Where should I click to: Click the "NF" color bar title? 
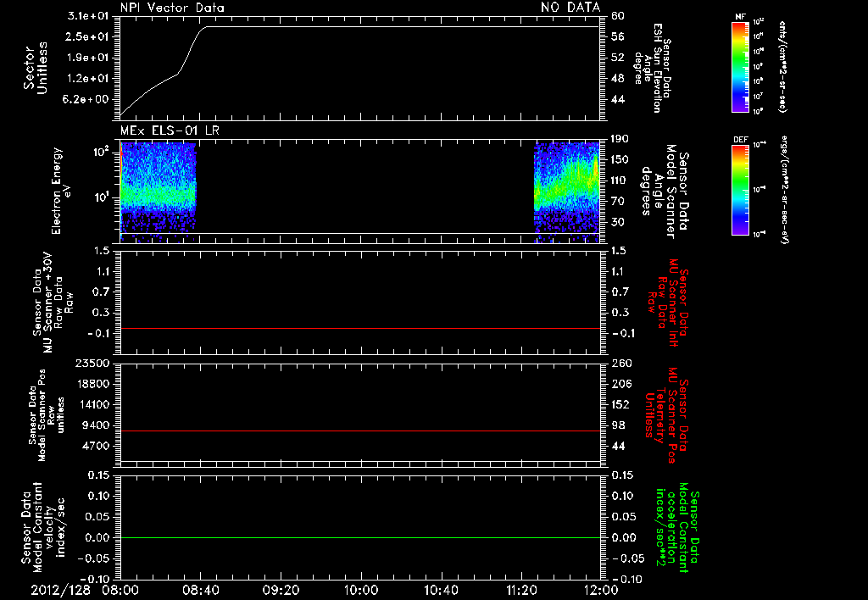click(741, 17)
